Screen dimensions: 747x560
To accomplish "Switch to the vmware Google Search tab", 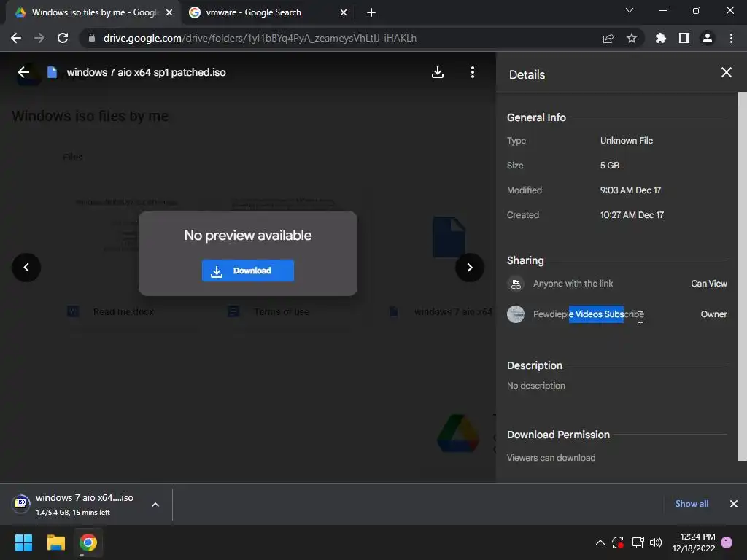I will (x=268, y=12).
